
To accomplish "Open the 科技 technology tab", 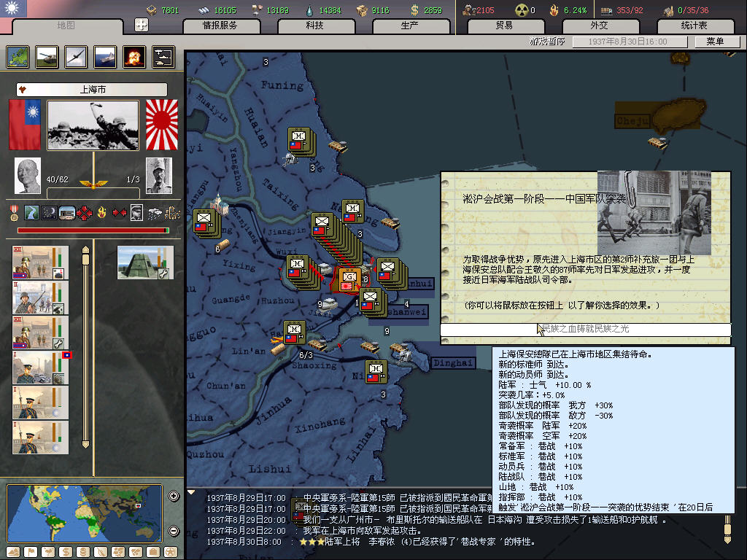I will click(314, 26).
